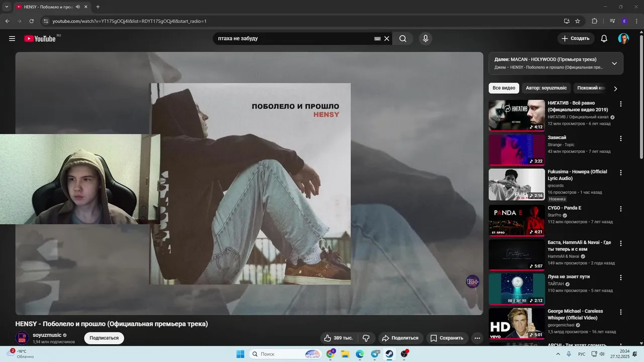Open the YouTube guide hamburger menu
The height and width of the screenshot is (362, 644).
(x=12, y=39)
